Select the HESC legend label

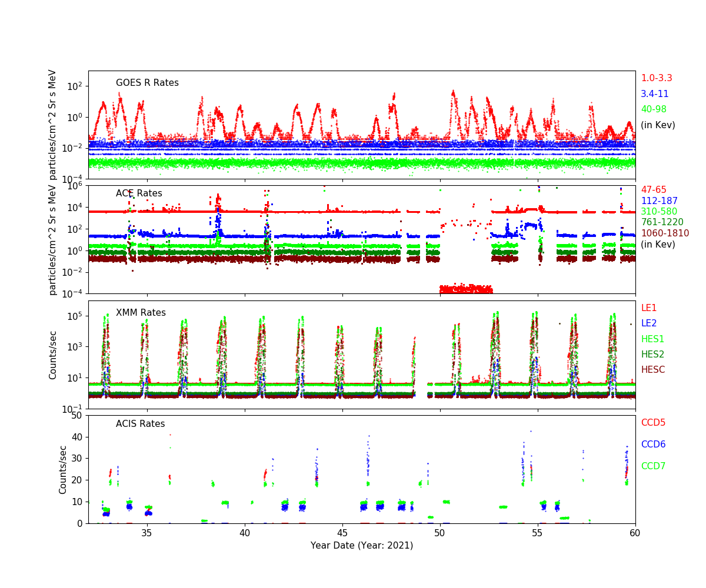(x=652, y=370)
